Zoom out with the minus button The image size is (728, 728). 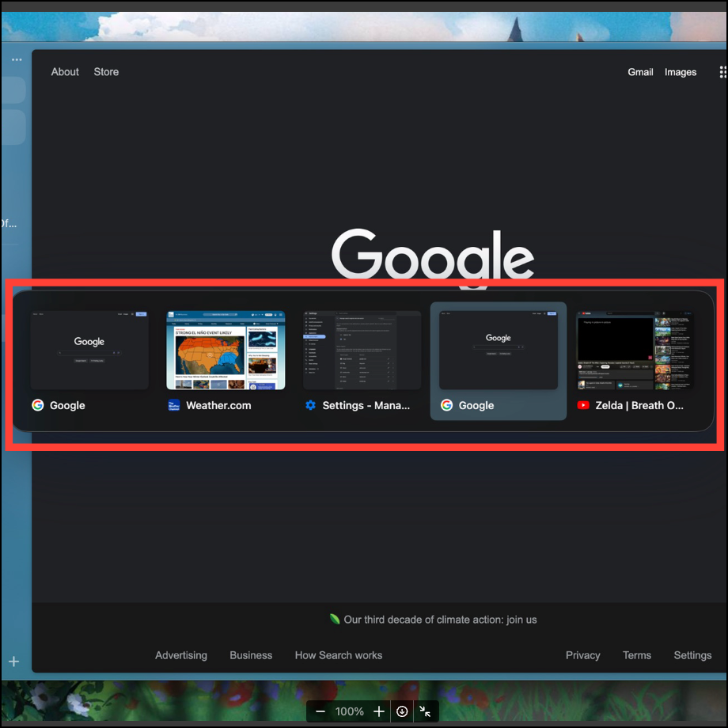[320, 711]
